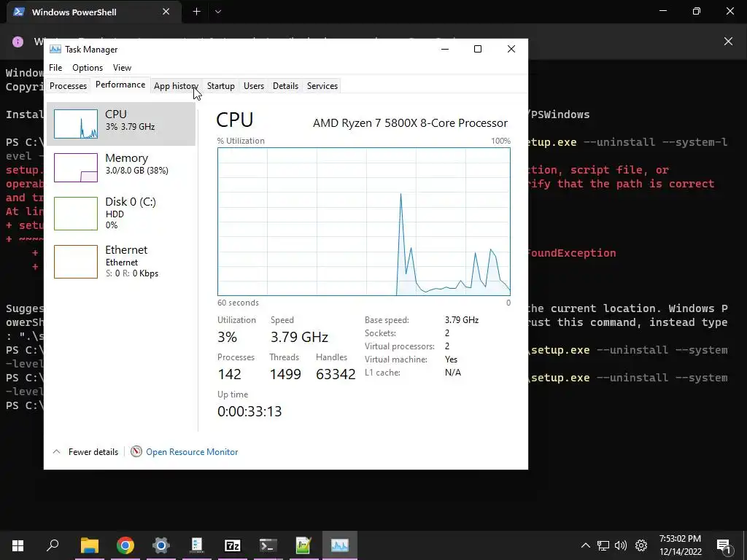Open the PowerShell new tab dropdown arrow
This screenshot has height=560, width=747.
(x=217, y=12)
